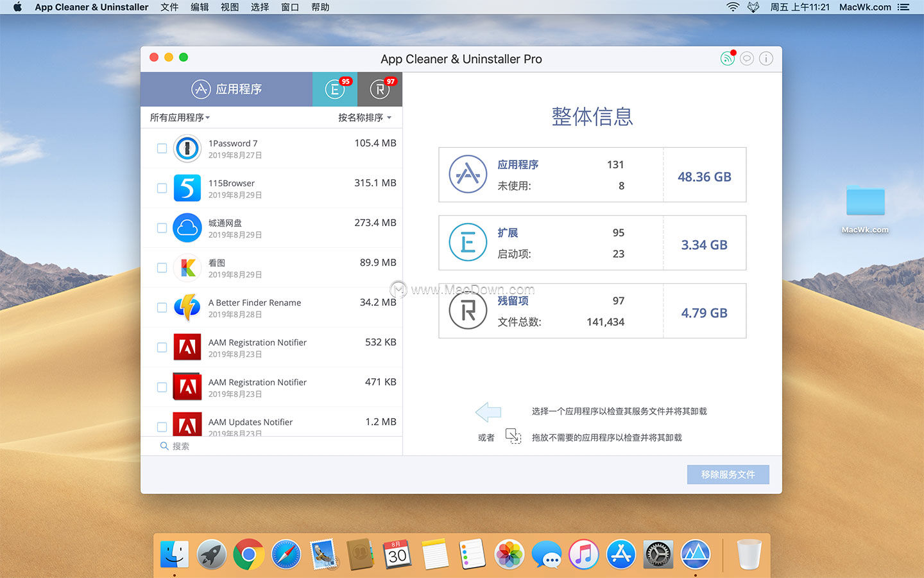Viewport: 924px width, 578px height.
Task: Open the 选择 menu
Action: 260,7
